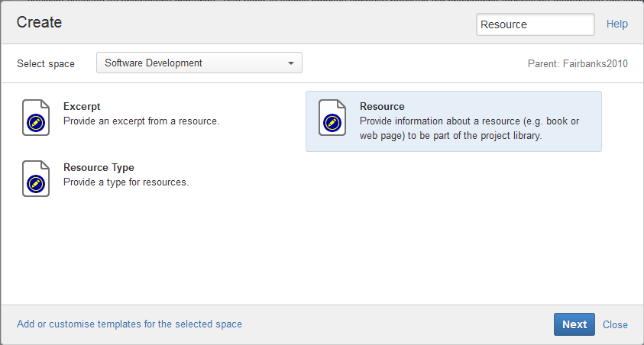Click the Resource Type template page icon

click(36, 179)
